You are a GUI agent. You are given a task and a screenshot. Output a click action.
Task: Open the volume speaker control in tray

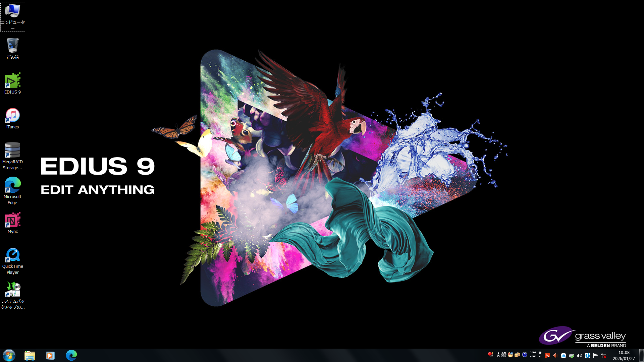tap(580, 356)
